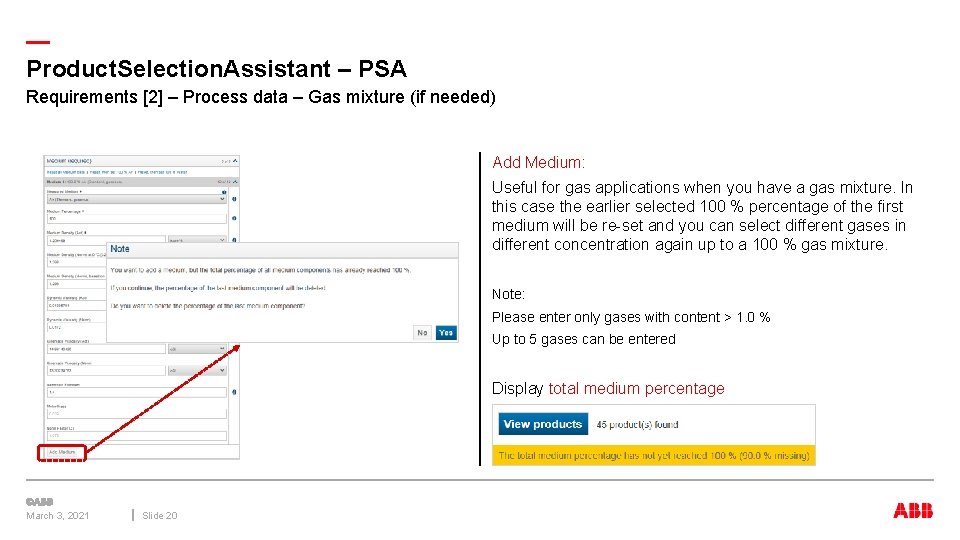Open the Medium Density unit dropdown
This screenshot has width=960, height=540.
pyautogui.click(x=195, y=240)
